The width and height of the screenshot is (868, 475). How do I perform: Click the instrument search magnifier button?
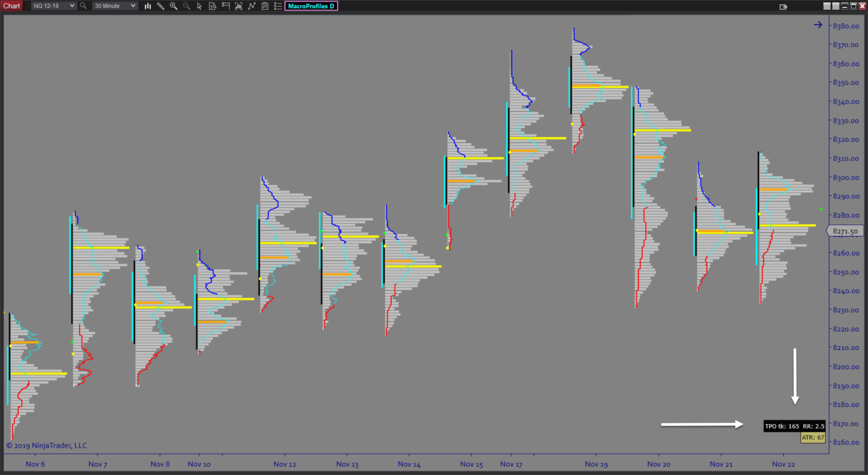pos(83,6)
